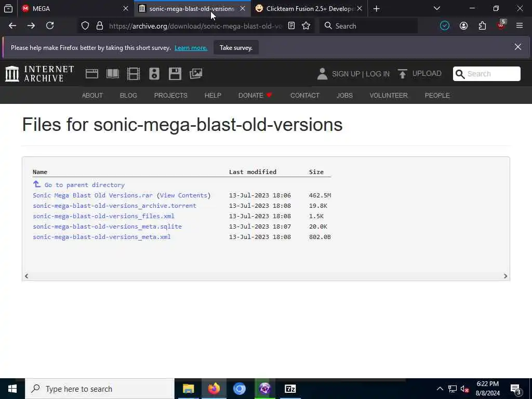The image size is (532, 399).
Task: Close the Clickteam Fusion tab
Action: pos(360,8)
